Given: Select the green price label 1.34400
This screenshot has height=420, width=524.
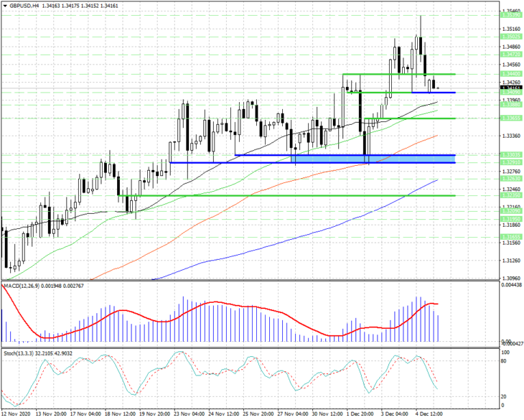Looking at the screenshot, I should click(511, 73).
